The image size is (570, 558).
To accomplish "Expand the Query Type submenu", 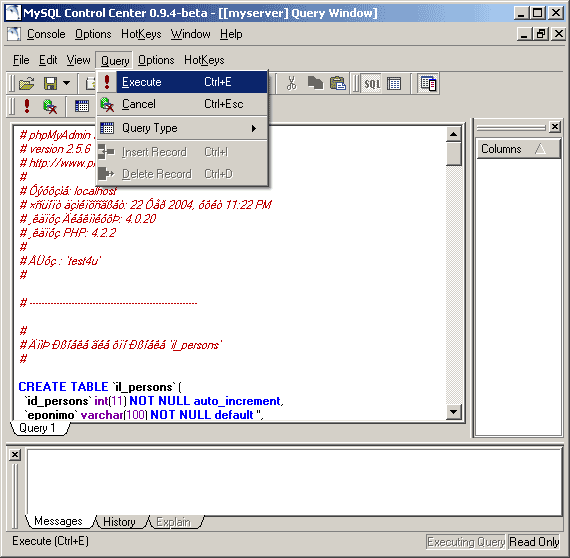I will (183, 128).
